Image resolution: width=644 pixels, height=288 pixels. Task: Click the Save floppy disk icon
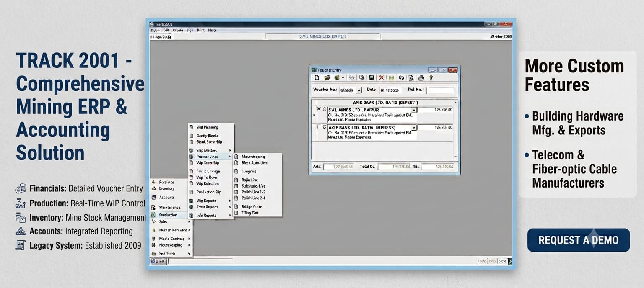(x=371, y=77)
